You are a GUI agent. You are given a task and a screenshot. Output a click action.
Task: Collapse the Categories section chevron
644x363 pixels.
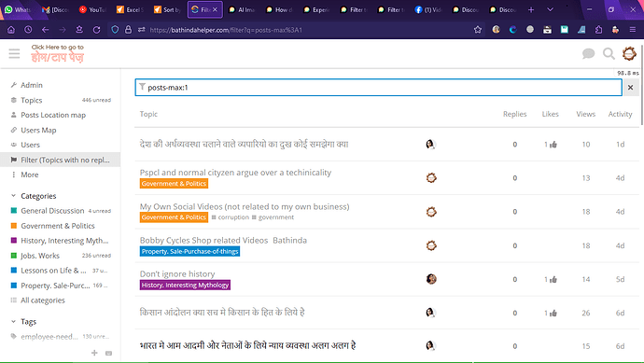[x=13, y=196]
